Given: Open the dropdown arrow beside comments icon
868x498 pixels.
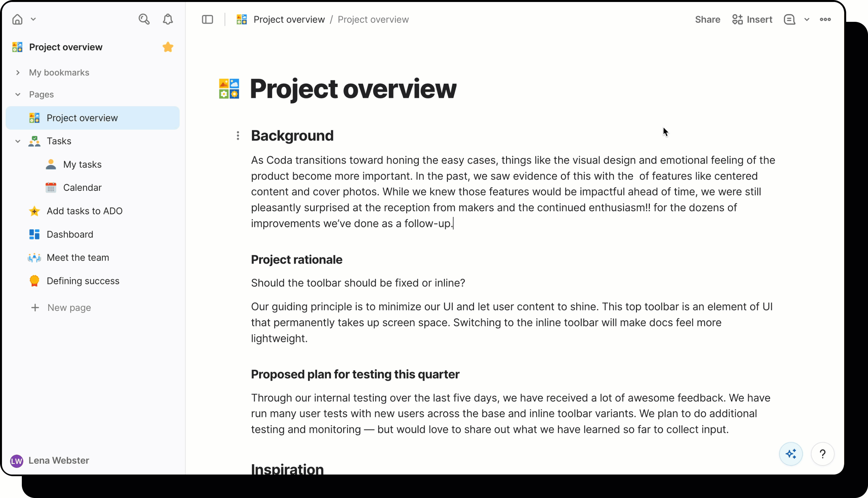Looking at the screenshot, I should click(x=807, y=20).
